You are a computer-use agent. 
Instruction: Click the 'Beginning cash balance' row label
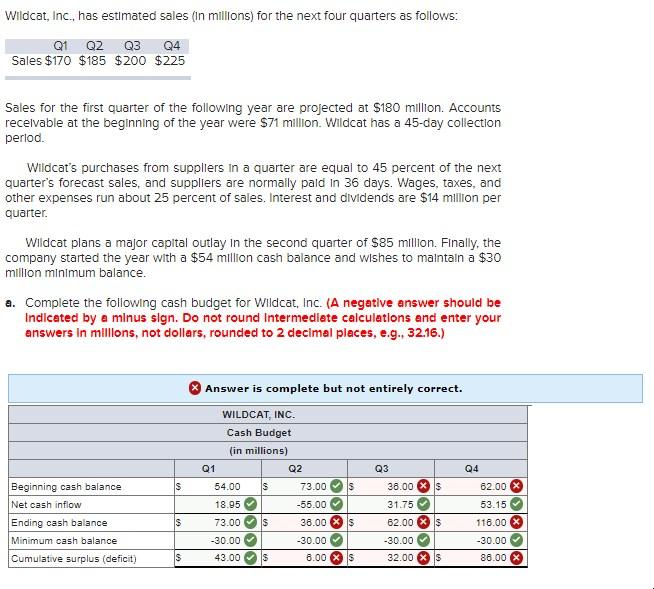[66, 486]
